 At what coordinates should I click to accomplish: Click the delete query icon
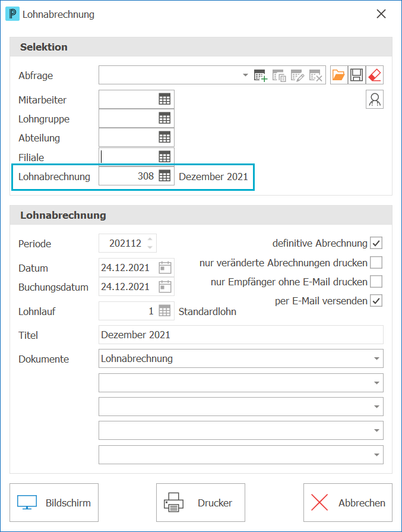pos(316,75)
